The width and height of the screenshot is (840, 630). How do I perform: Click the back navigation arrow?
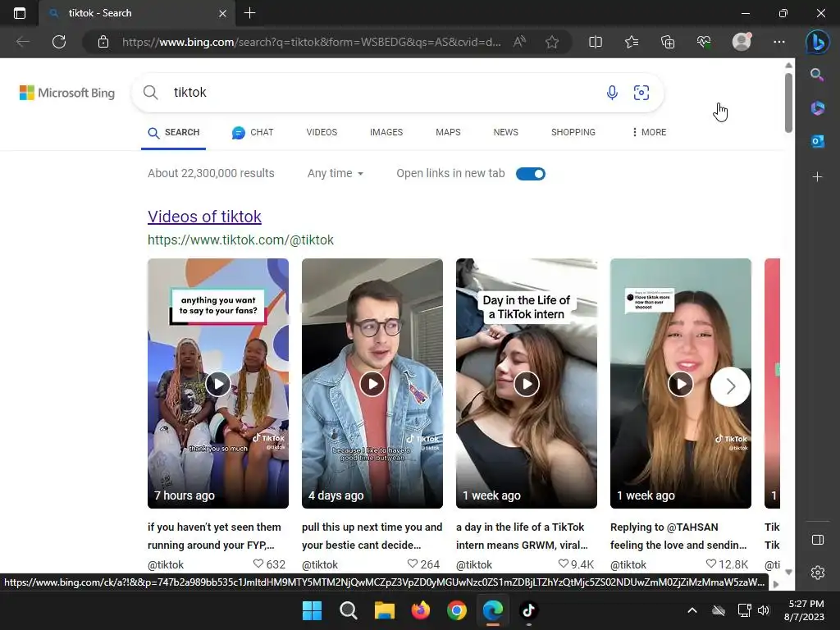tap(22, 42)
